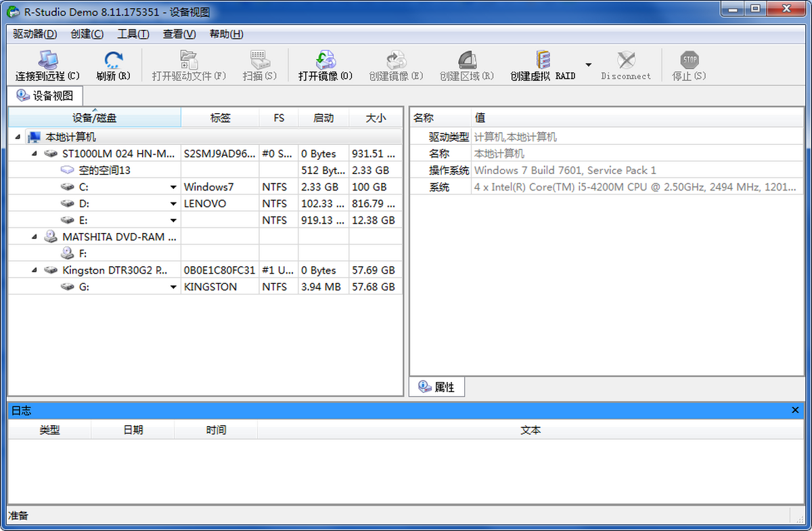Open the 工具(T) menu

click(133, 34)
